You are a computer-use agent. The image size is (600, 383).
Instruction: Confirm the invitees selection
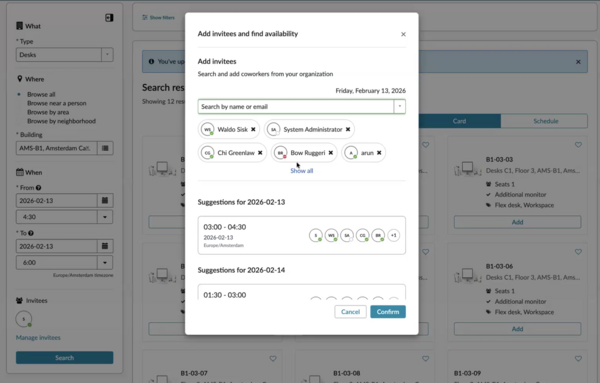388,311
